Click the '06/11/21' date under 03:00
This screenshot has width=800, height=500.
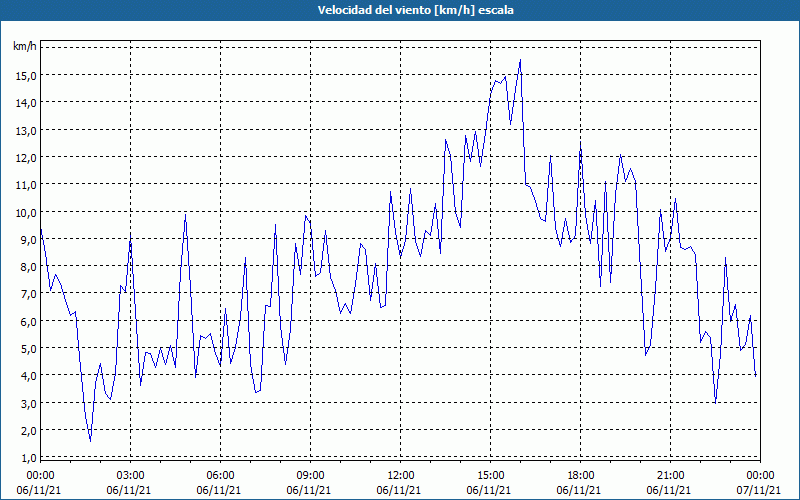click(x=129, y=490)
